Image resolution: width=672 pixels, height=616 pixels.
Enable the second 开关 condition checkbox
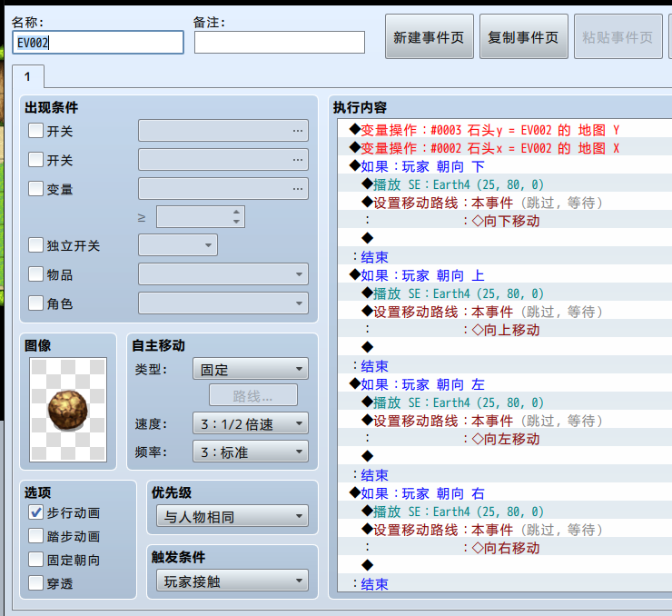click(35, 160)
